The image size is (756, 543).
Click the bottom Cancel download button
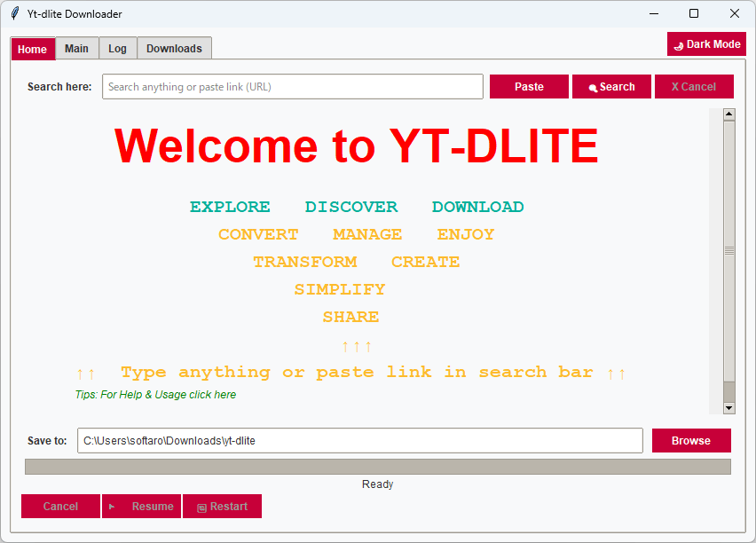pyautogui.click(x=60, y=507)
